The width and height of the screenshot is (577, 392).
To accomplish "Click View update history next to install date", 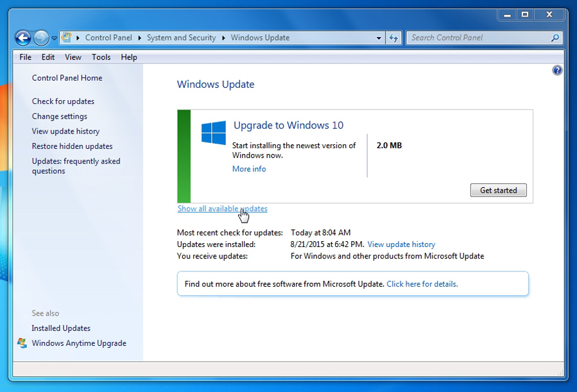I will coord(401,244).
